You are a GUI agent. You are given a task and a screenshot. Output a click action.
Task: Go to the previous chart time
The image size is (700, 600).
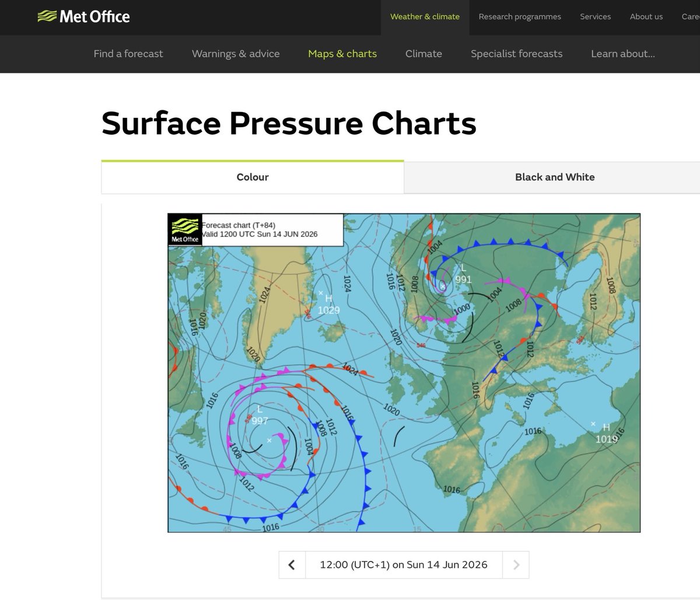[292, 565]
